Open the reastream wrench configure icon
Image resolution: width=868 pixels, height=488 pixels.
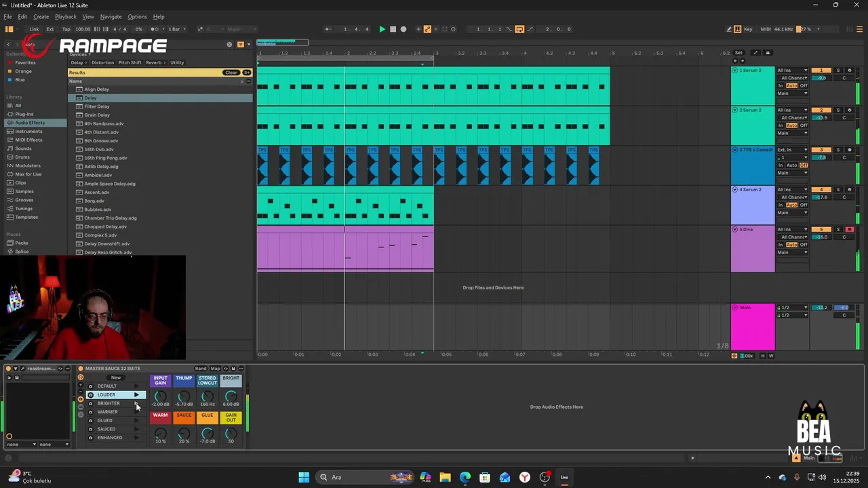click(22, 369)
